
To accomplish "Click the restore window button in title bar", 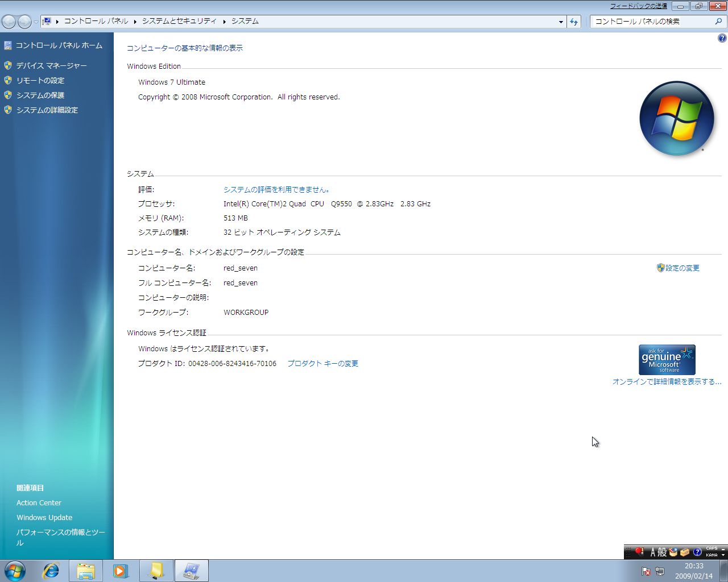I will point(698,6).
